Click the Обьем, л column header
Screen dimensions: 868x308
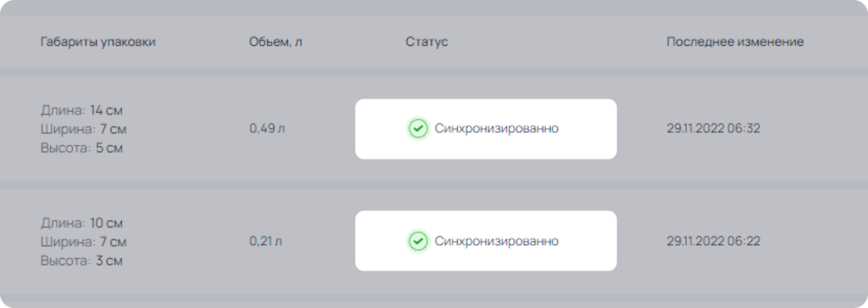(275, 42)
